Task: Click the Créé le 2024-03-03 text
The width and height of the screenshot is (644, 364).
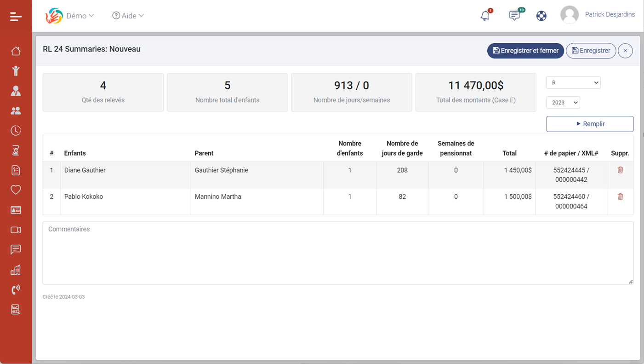Action: pyautogui.click(x=63, y=297)
